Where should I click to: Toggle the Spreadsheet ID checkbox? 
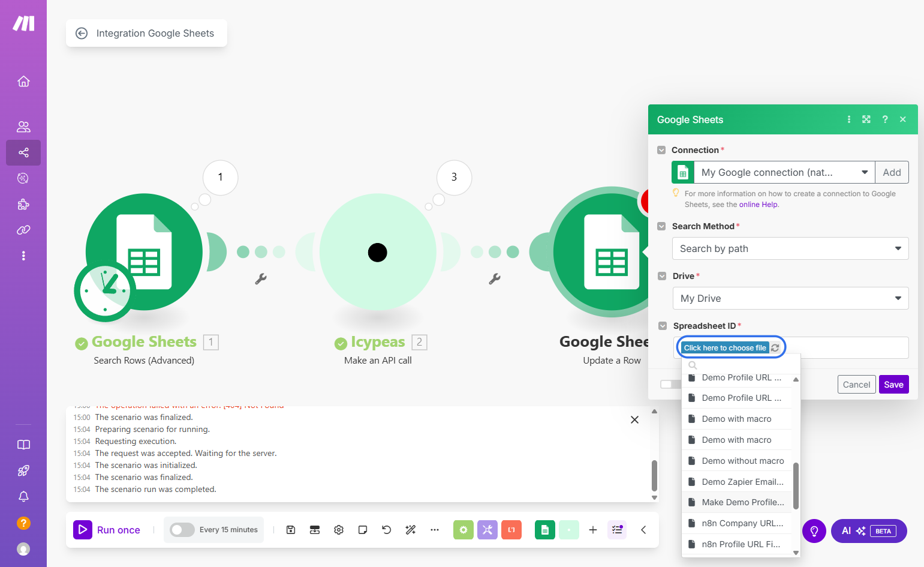click(x=663, y=326)
